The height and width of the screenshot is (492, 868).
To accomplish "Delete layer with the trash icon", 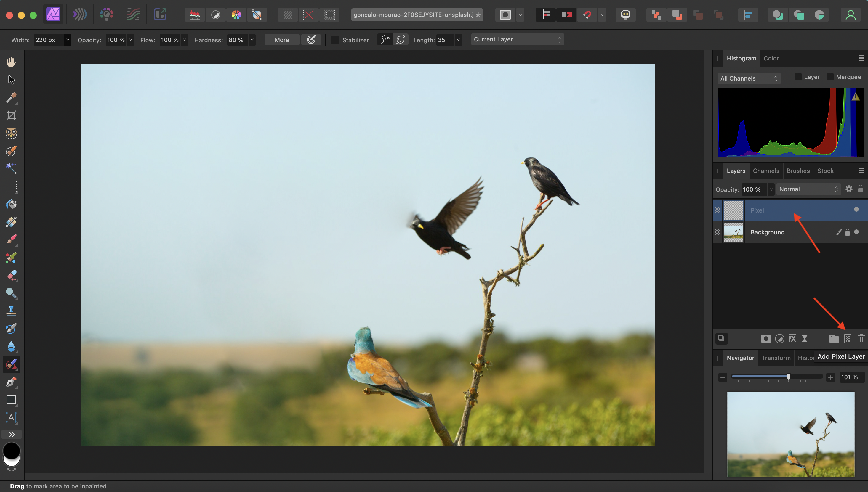I will click(x=861, y=339).
